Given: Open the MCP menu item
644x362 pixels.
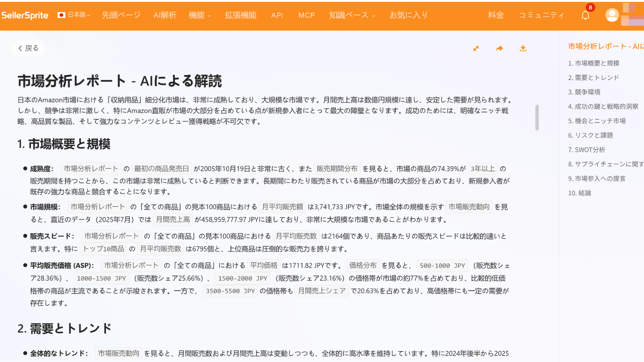Looking at the screenshot, I should coord(307,15).
